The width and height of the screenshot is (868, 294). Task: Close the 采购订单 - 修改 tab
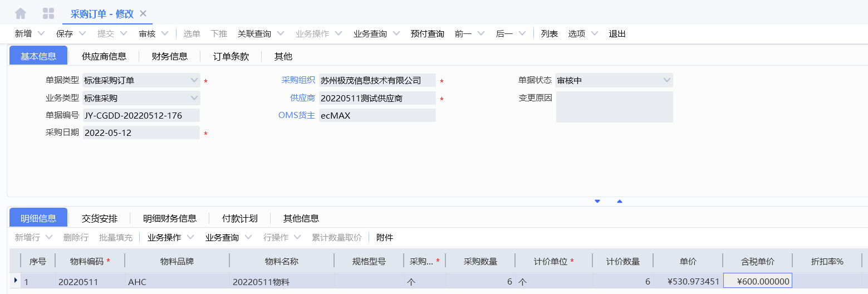click(143, 13)
